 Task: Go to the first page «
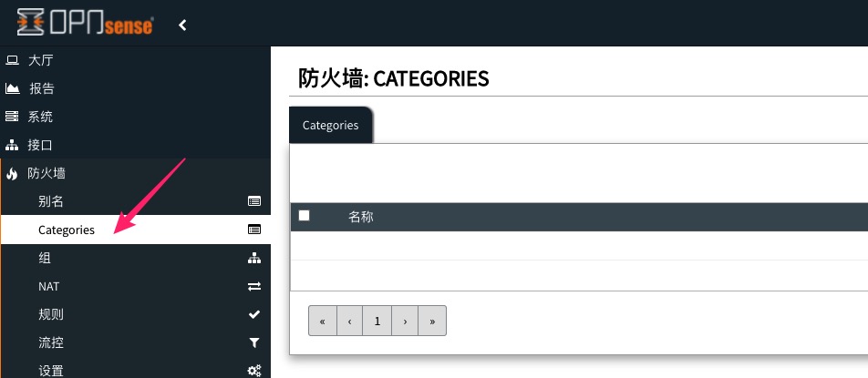pos(323,322)
